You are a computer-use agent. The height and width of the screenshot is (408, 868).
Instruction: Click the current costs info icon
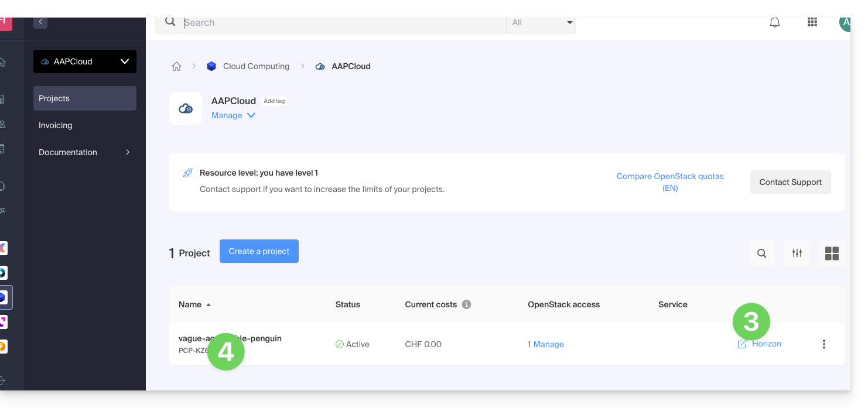tap(467, 304)
